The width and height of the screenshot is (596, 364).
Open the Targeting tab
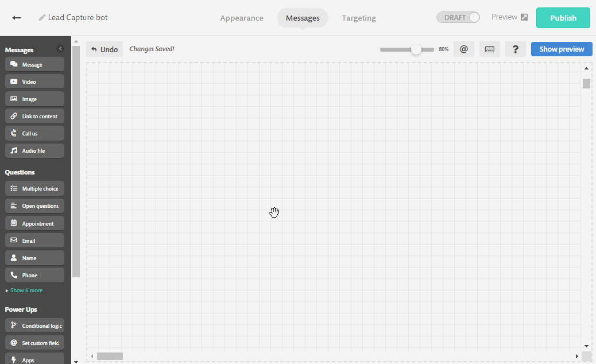point(359,18)
